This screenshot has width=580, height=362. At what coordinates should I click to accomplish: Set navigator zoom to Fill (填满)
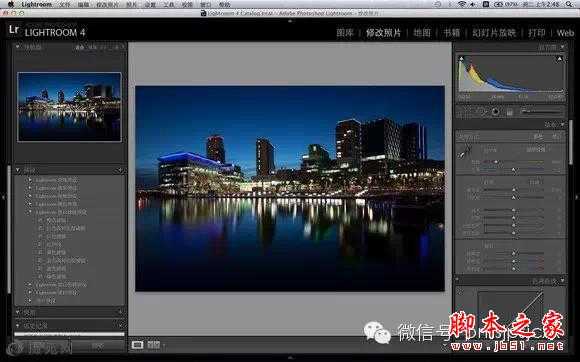(92, 47)
